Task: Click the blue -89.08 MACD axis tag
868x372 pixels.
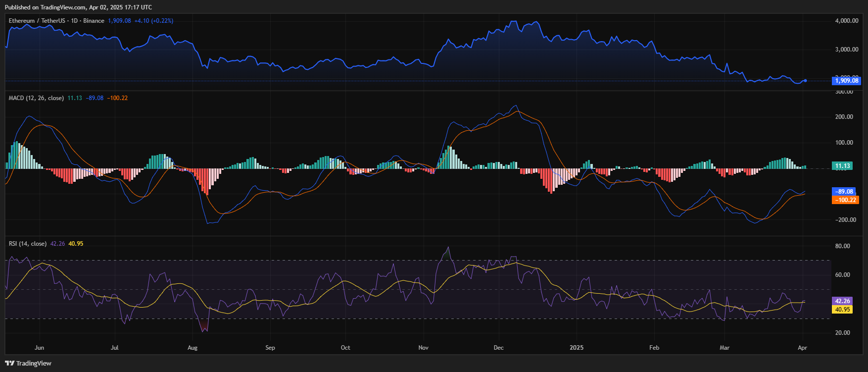Action: pyautogui.click(x=845, y=192)
